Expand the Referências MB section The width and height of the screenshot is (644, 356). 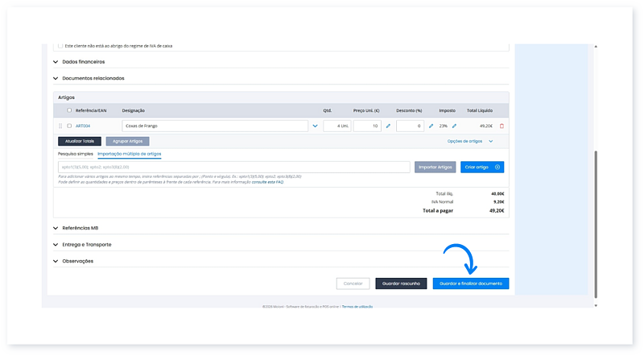(56, 228)
